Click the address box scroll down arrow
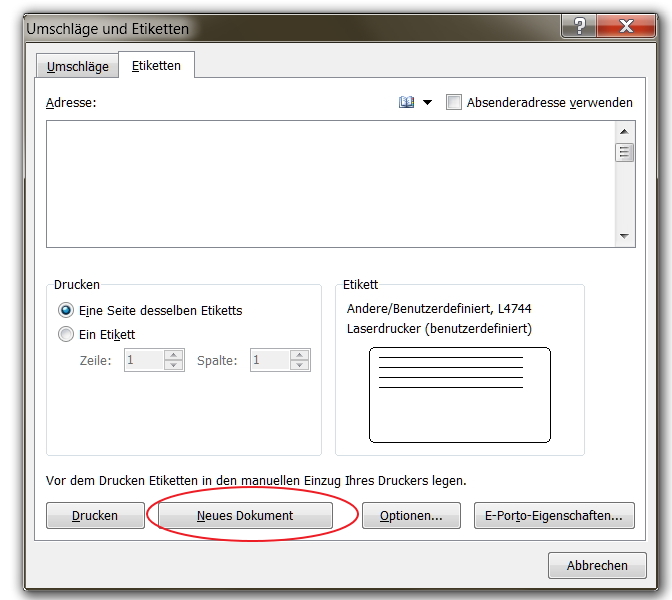Screen dimensions: 672x600 [624, 236]
